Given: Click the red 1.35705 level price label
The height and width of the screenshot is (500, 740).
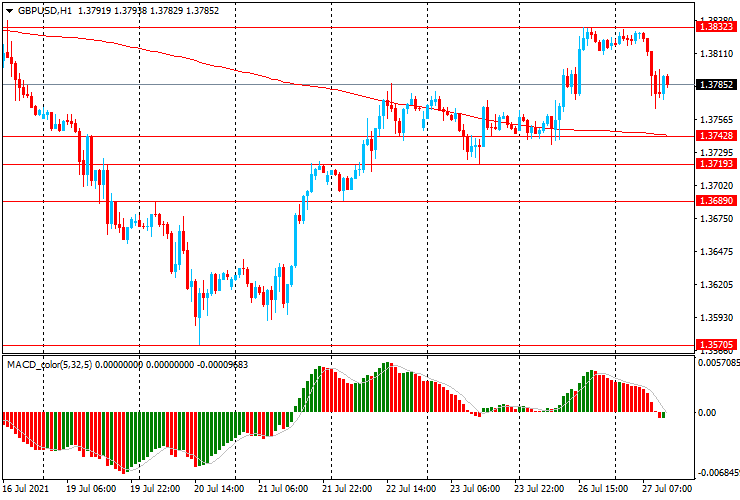Looking at the screenshot, I should [x=716, y=345].
